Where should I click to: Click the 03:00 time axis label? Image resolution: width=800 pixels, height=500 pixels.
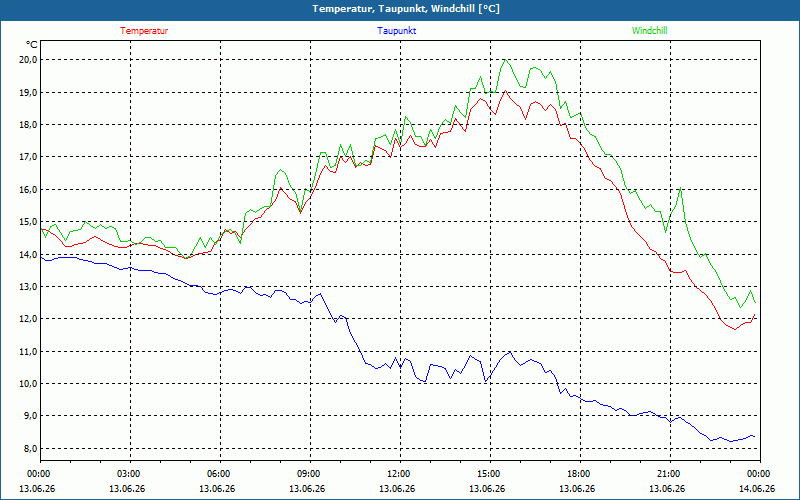click(127, 474)
